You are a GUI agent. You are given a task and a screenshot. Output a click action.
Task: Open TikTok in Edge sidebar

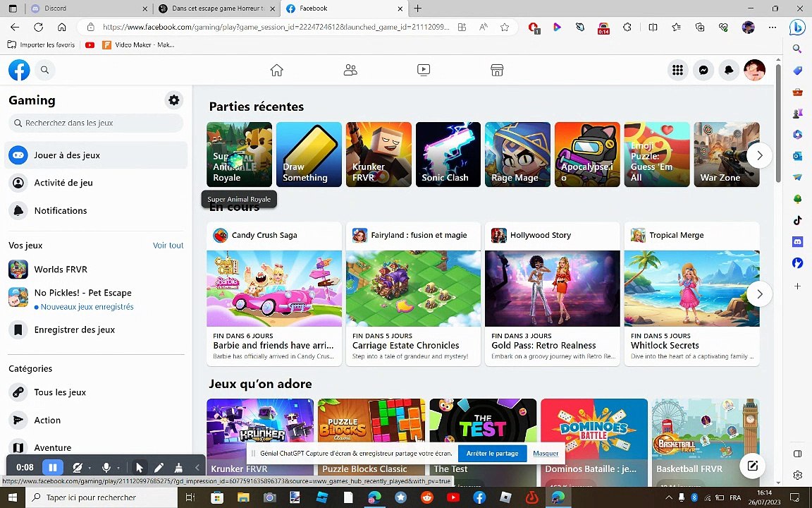(x=797, y=220)
